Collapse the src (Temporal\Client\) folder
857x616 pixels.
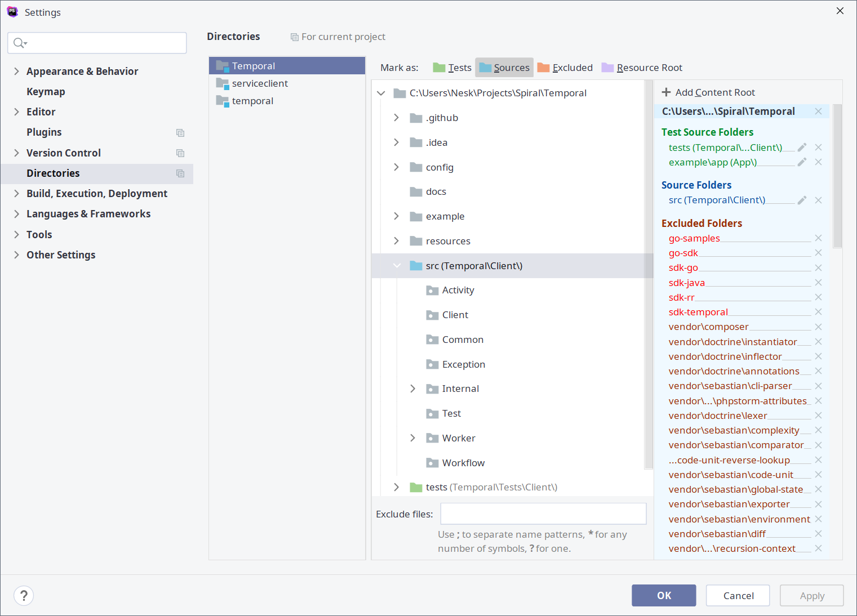pos(397,266)
